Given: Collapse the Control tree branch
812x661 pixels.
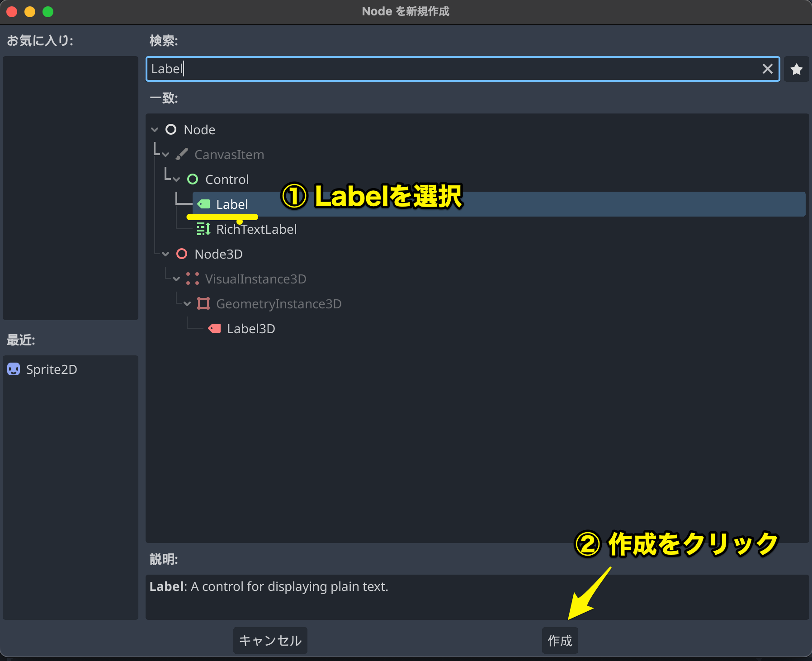Looking at the screenshot, I should (x=176, y=179).
